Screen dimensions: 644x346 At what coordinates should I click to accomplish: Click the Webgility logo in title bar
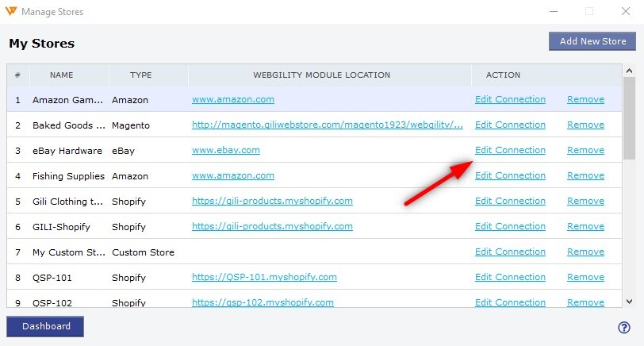click(x=11, y=11)
